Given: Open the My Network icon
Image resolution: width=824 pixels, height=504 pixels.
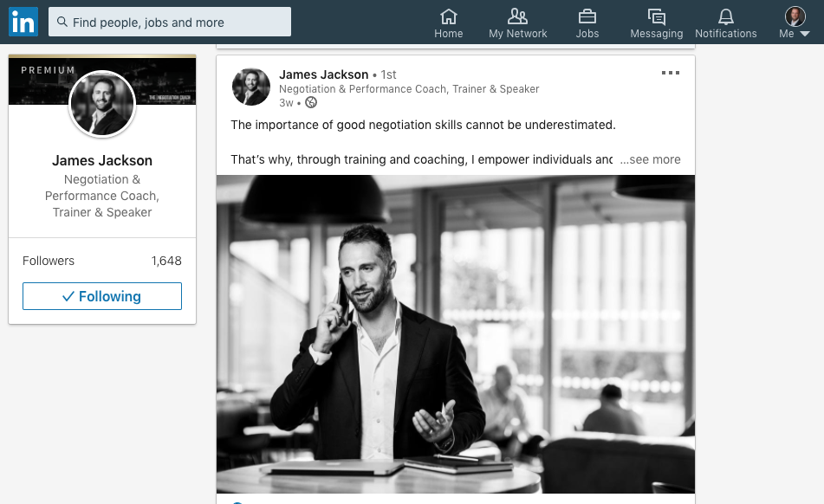Looking at the screenshot, I should pyautogui.click(x=517, y=16).
